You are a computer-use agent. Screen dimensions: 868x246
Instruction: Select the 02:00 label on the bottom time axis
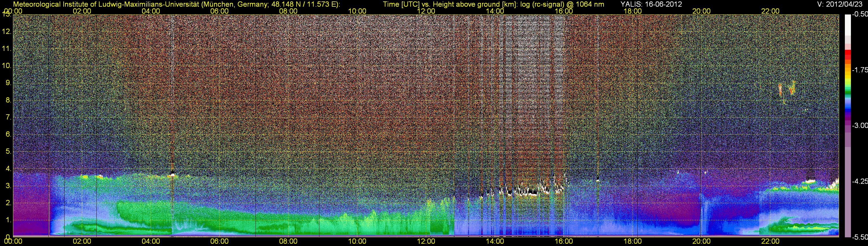82,241
